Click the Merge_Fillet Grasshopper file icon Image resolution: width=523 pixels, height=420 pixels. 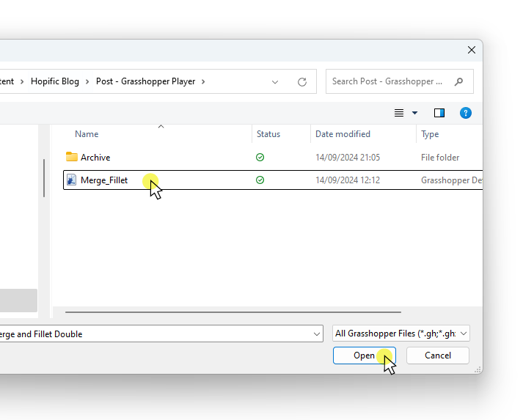72,180
